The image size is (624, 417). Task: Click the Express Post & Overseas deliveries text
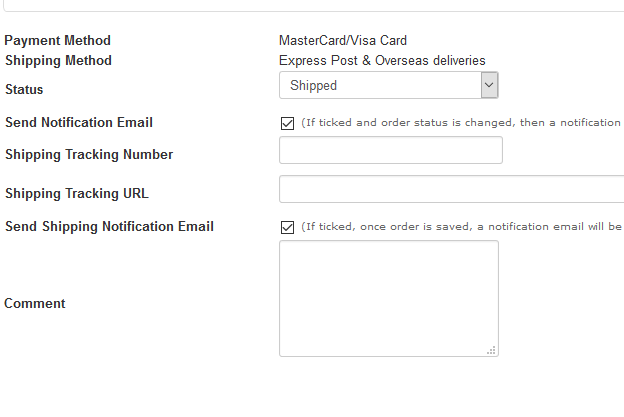pyautogui.click(x=382, y=60)
